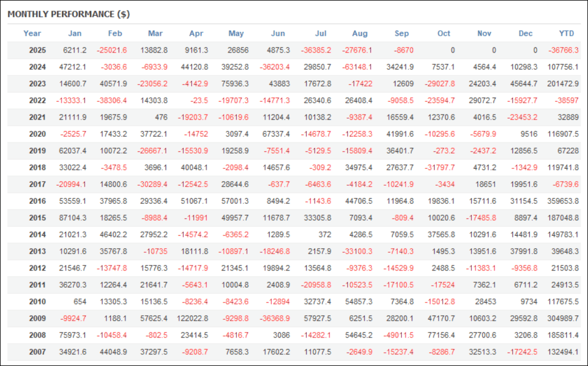Click the Year column header
The image size is (588, 366).
click(32, 34)
